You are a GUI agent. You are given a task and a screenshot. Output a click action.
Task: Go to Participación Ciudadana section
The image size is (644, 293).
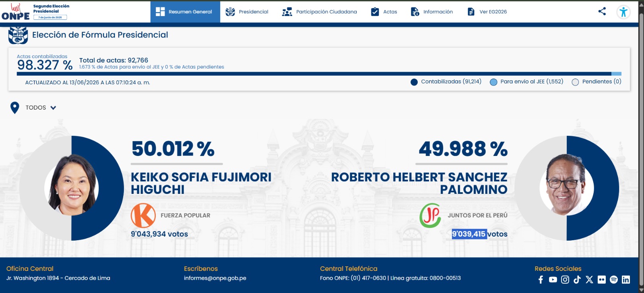320,12
